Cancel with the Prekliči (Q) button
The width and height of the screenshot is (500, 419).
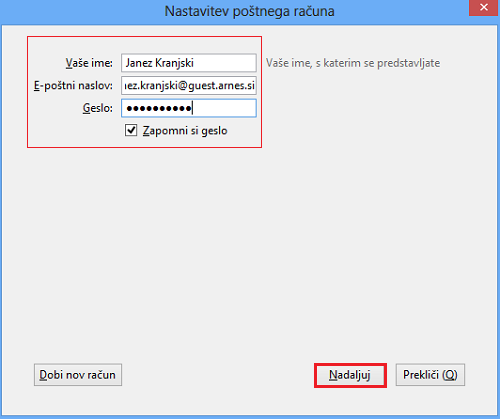(x=430, y=375)
